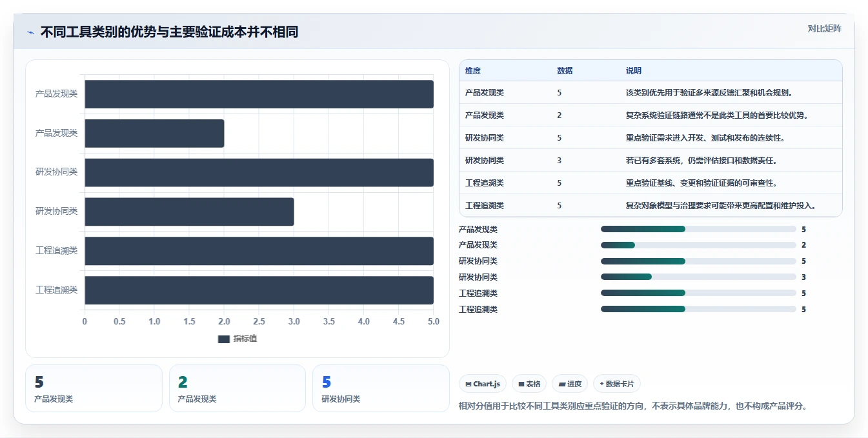This screenshot has width=868, height=438.
Task: Click the table cell 3 in 研发协同类 row
Action: point(560,161)
